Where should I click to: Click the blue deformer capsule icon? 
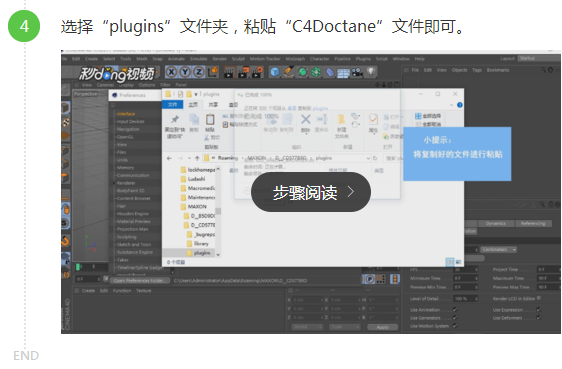tap(329, 73)
